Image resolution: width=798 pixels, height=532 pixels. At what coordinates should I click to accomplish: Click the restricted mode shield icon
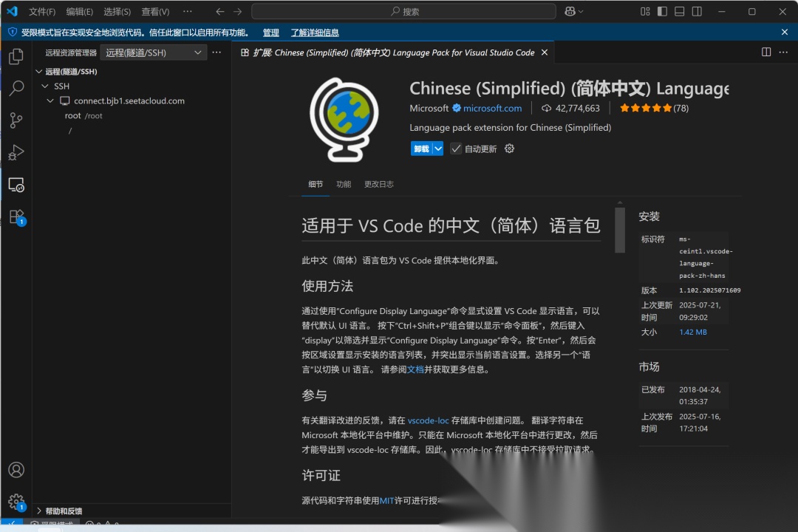pos(13,32)
